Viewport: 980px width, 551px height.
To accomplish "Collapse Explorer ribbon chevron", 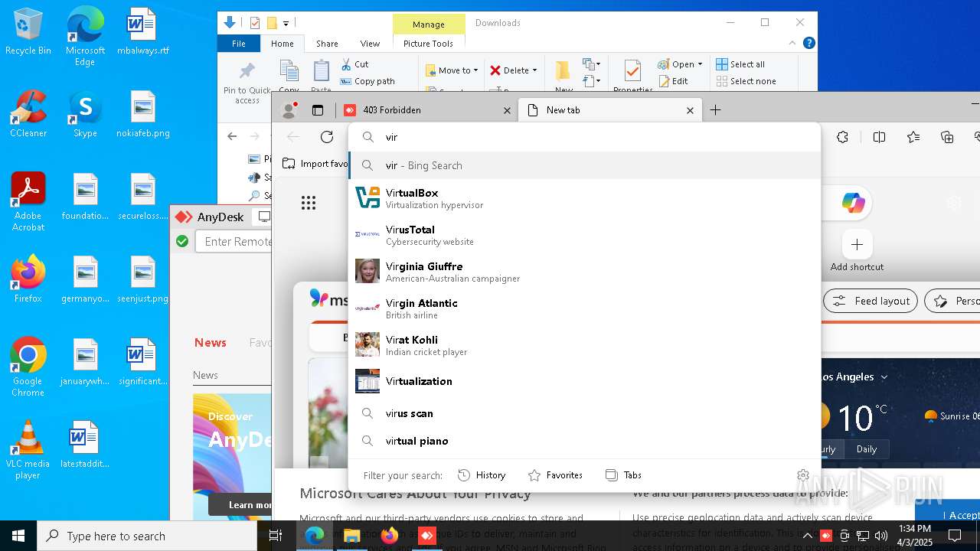I will 792,44.
